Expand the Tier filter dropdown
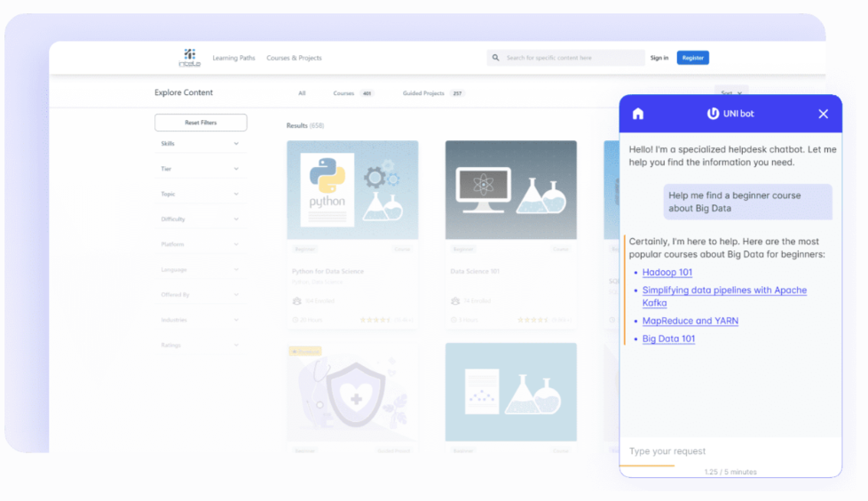The height and width of the screenshot is (501, 868). click(x=200, y=169)
